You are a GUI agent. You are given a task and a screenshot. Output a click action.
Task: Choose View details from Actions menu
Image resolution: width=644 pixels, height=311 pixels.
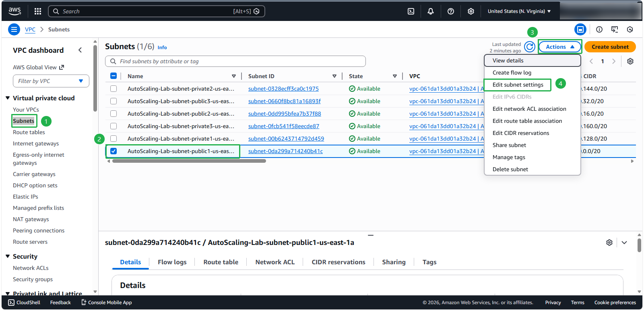pos(532,60)
